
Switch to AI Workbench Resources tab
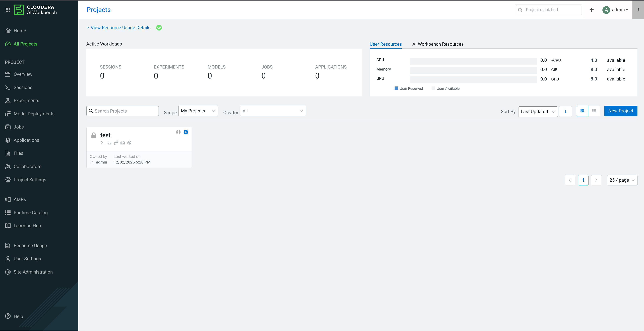click(438, 44)
